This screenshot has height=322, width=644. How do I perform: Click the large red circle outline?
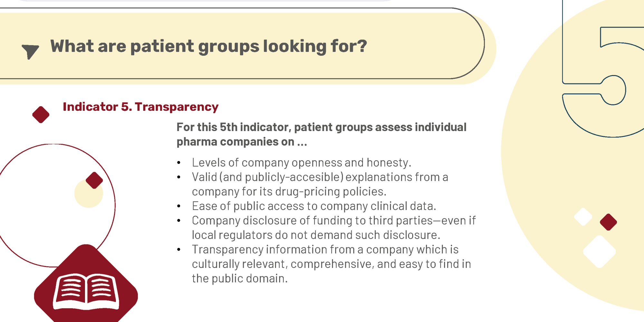(55, 205)
